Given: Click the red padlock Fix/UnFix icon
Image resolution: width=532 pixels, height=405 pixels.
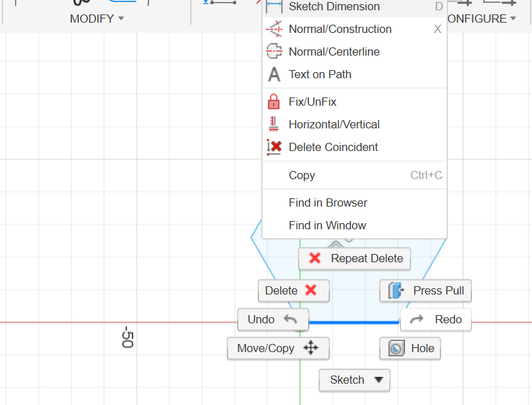Looking at the screenshot, I should [x=274, y=102].
